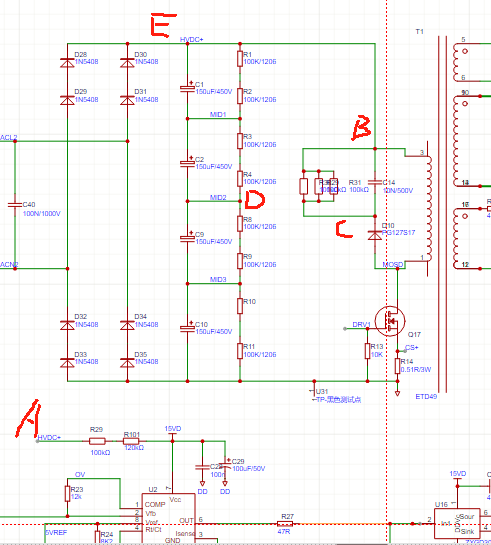Click the OUT pin label on U2
The image size is (491, 545).
pos(186,520)
